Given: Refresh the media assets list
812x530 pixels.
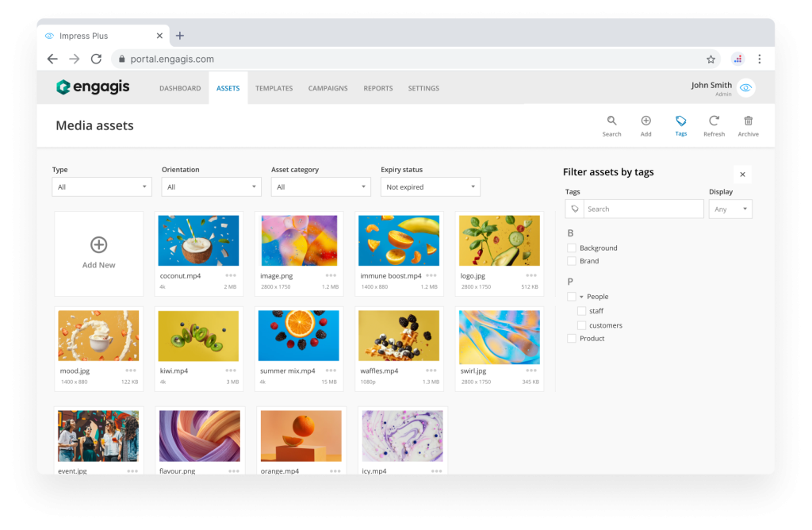Looking at the screenshot, I should (x=714, y=121).
